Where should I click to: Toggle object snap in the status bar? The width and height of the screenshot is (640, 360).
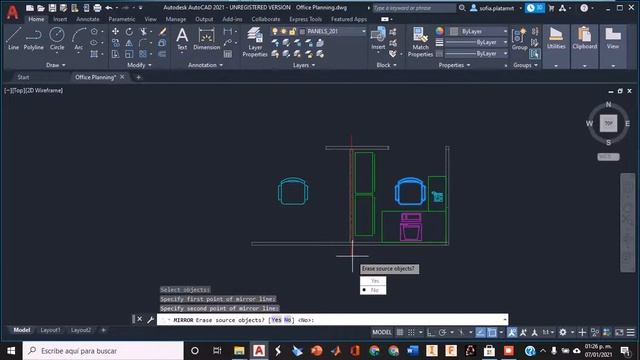(x=492, y=332)
